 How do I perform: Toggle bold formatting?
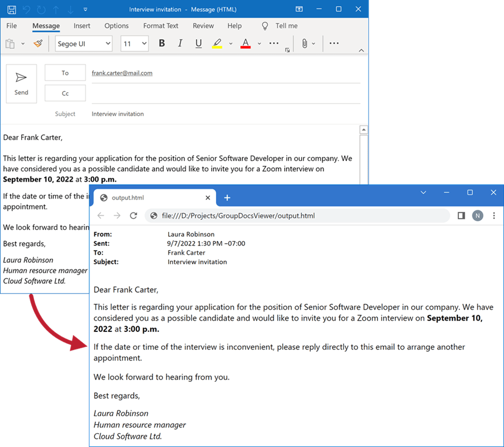(x=162, y=44)
